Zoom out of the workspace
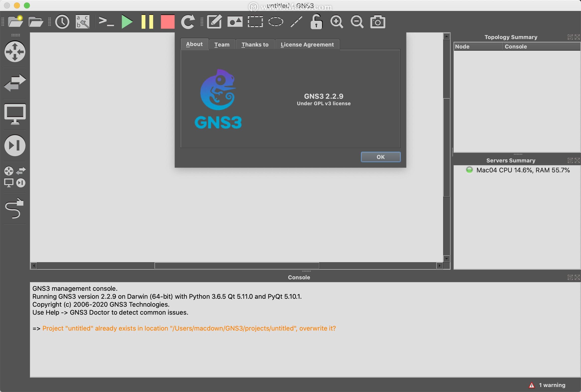This screenshot has width=581, height=392. coord(357,21)
